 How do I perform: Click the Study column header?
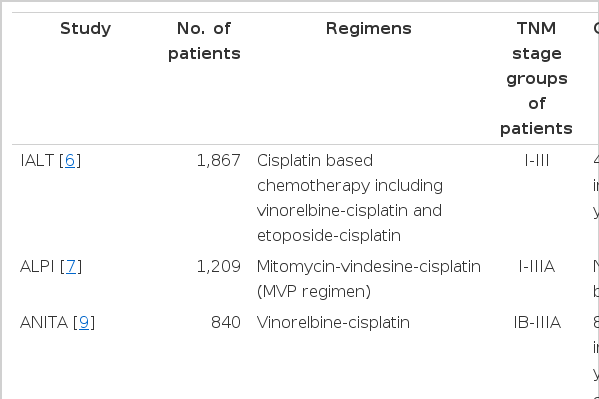[86, 28]
